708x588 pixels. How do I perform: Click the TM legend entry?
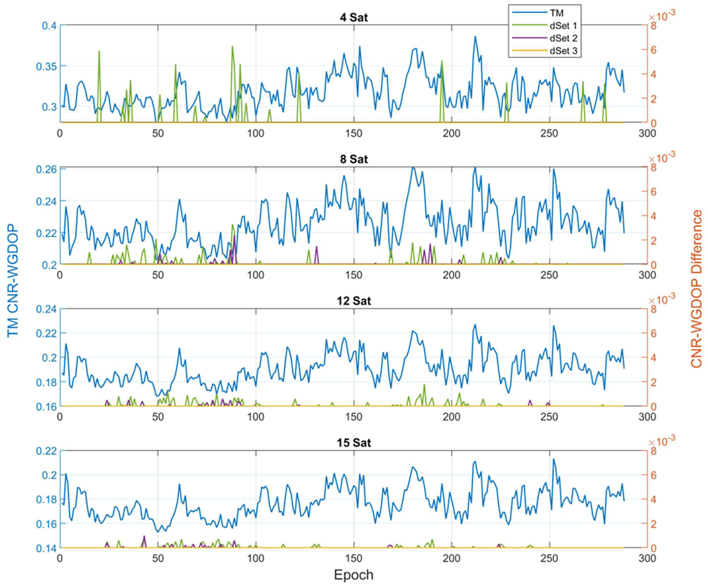pos(557,13)
